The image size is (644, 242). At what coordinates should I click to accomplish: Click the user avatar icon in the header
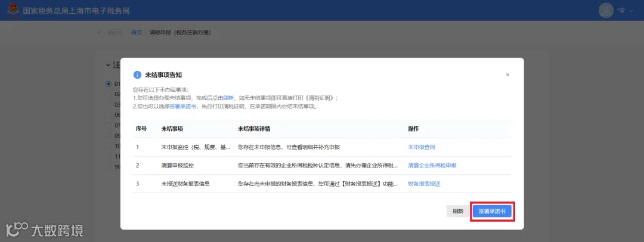point(606,10)
